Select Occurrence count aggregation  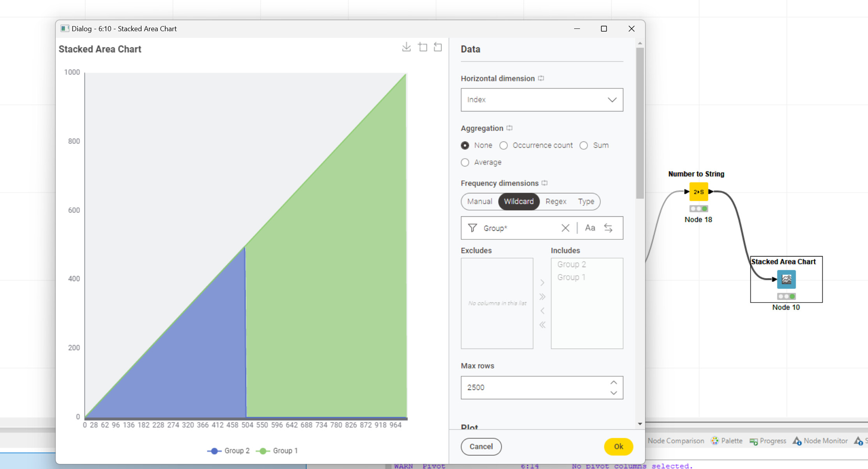tap(504, 145)
